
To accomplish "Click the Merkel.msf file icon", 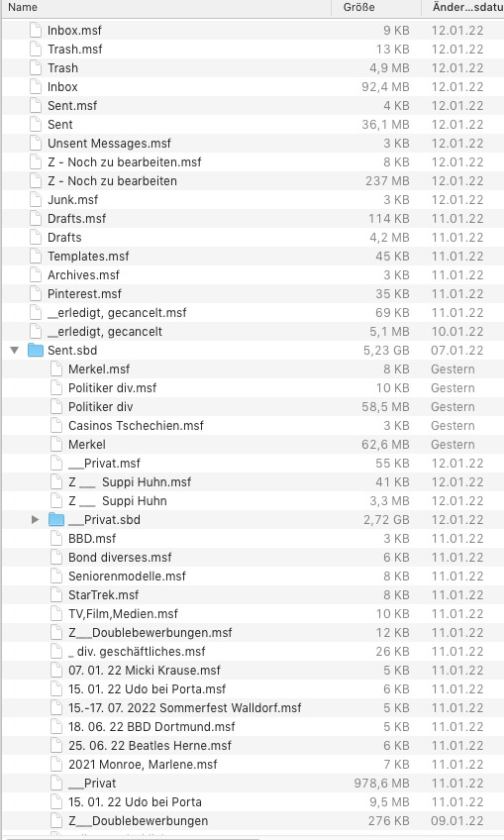I will coord(56,369).
